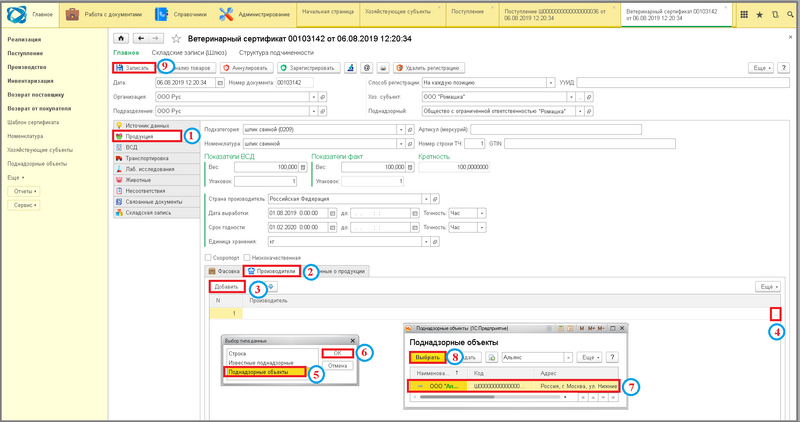The image size is (800, 422).
Task: Expand the Единица хранения dropdown
Action: pyautogui.click(x=426, y=242)
